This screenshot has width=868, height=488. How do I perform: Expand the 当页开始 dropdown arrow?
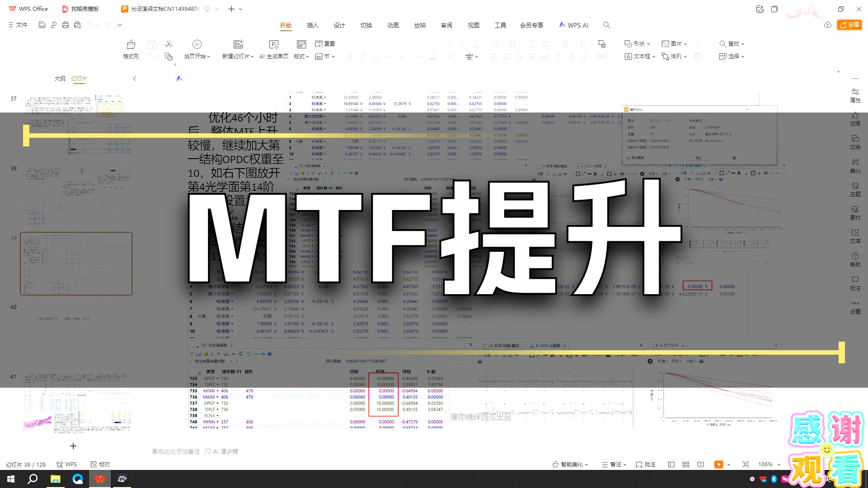208,56
